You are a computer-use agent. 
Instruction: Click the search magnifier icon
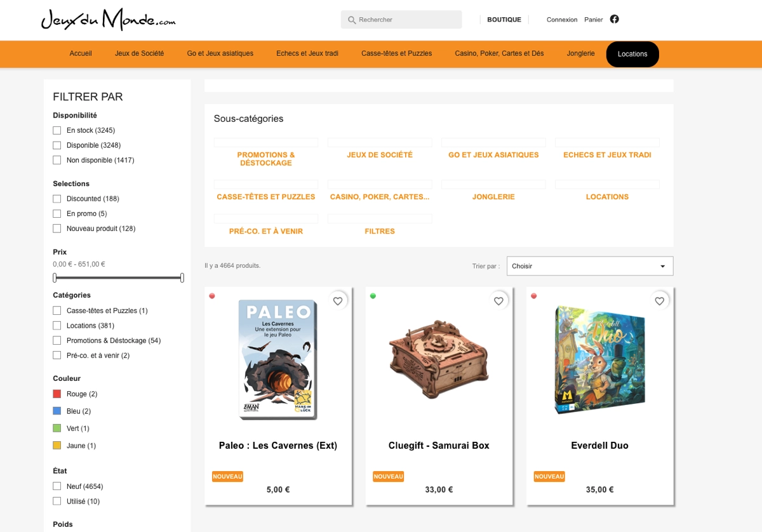click(x=352, y=20)
